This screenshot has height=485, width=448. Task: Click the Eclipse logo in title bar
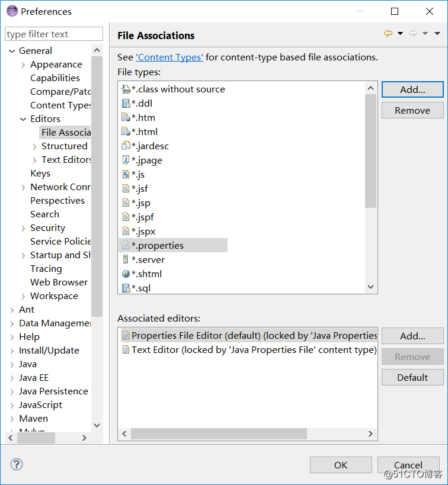(12, 11)
